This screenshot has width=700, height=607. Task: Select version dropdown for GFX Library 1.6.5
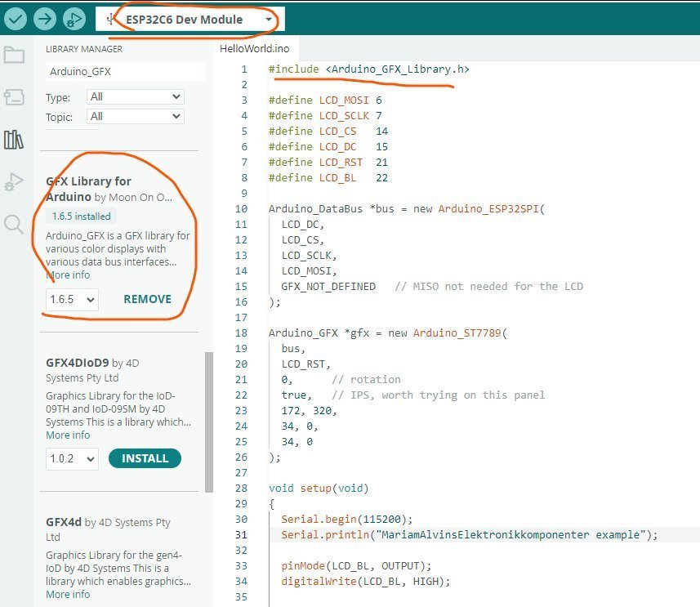[x=72, y=299]
